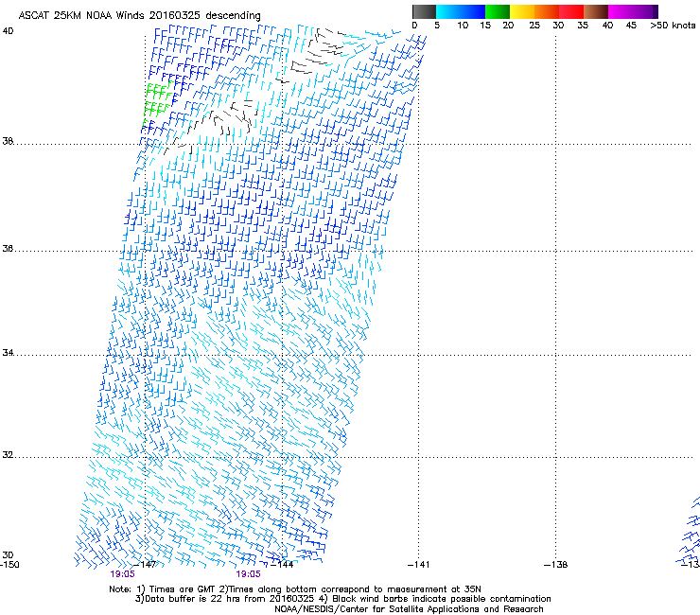
Task: Click the '34' latitude label on left axis
Action: click(8, 353)
